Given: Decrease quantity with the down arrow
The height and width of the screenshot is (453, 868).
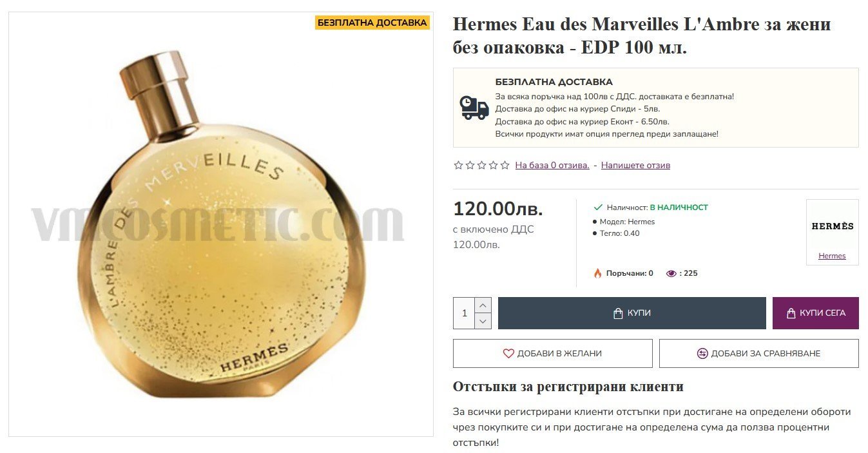Looking at the screenshot, I should click(x=483, y=321).
